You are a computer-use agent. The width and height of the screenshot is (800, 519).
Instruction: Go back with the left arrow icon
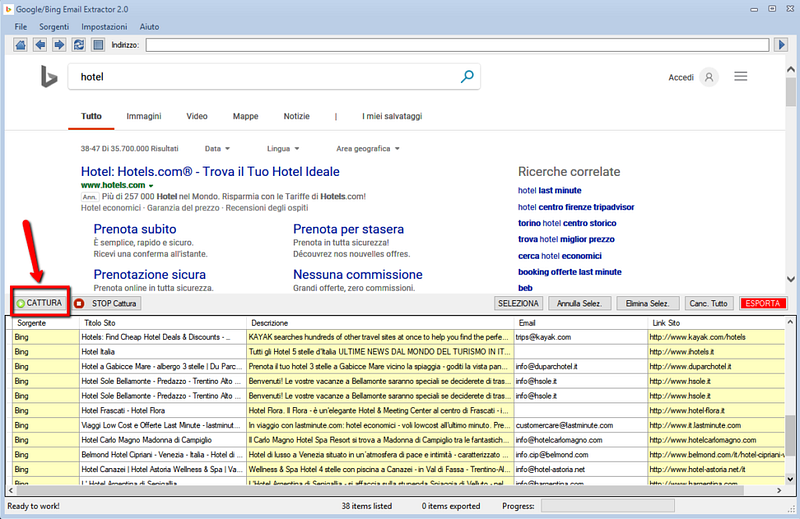tap(41, 45)
